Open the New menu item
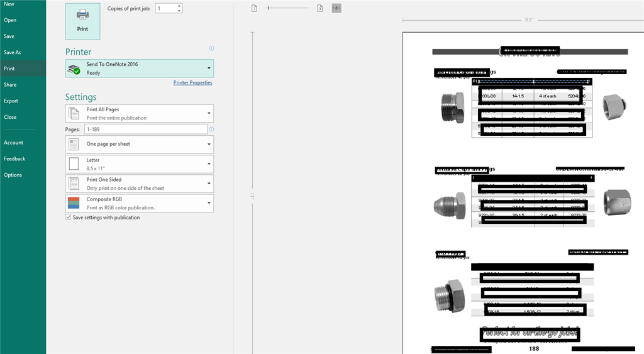The width and height of the screenshot is (644, 354). pyautogui.click(x=9, y=4)
